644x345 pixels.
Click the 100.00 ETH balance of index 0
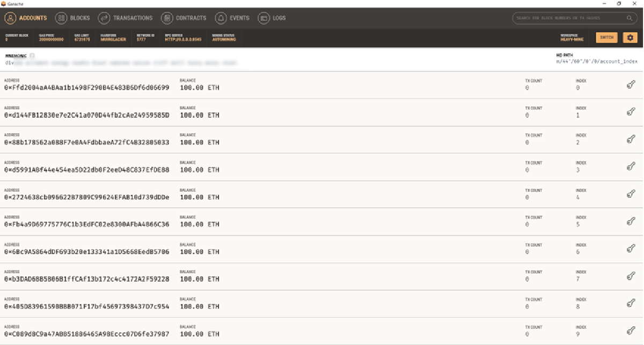point(200,88)
